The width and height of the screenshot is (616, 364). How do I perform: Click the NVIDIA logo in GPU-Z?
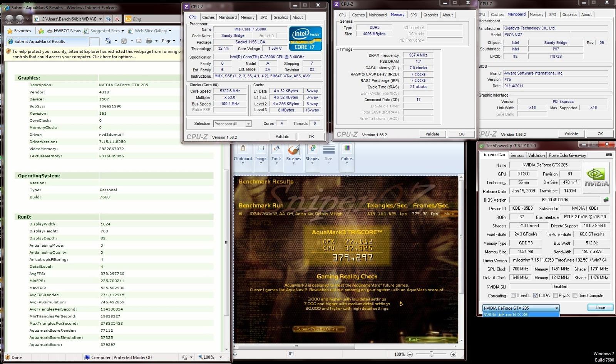pyautogui.click(x=596, y=177)
